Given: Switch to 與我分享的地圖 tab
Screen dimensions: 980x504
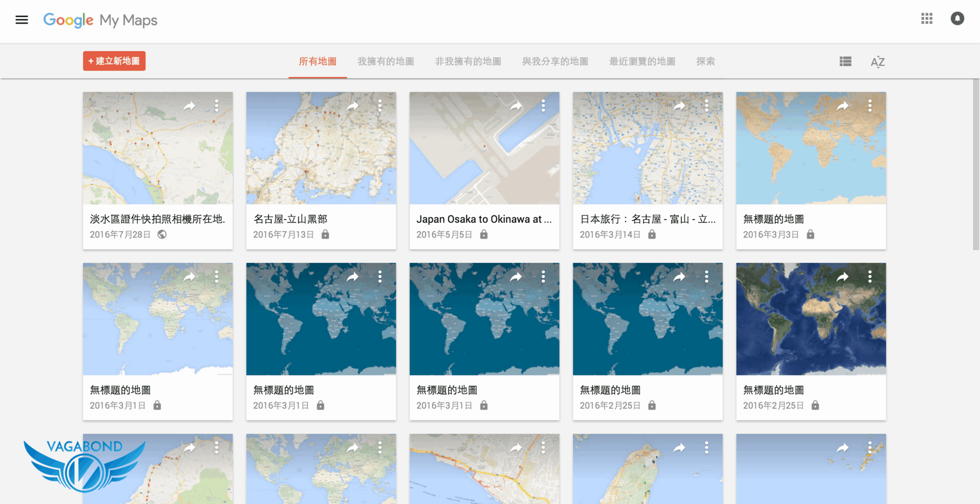Looking at the screenshot, I should [x=555, y=61].
